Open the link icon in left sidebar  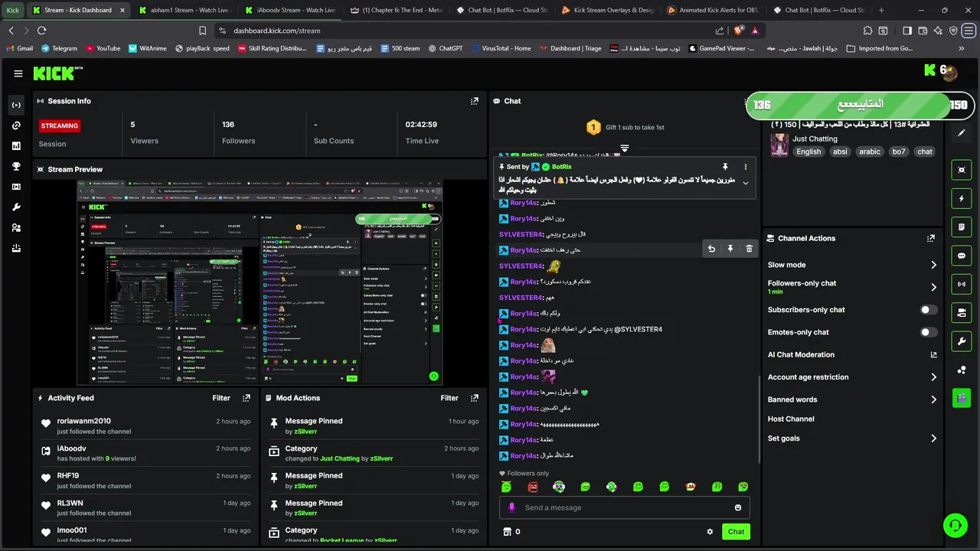point(16,126)
